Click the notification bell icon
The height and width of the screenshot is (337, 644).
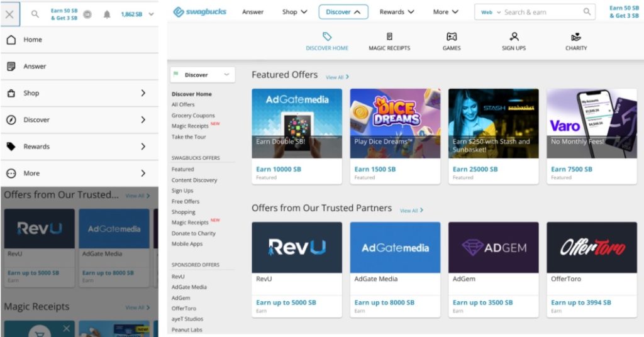107,14
